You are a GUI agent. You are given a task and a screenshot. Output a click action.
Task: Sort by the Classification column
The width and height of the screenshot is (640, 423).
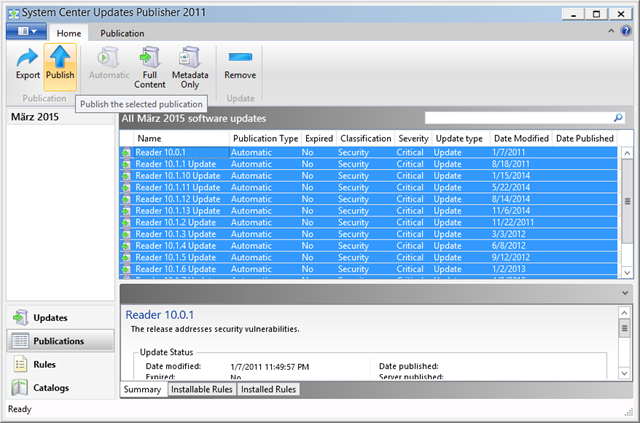tap(366, 138)
